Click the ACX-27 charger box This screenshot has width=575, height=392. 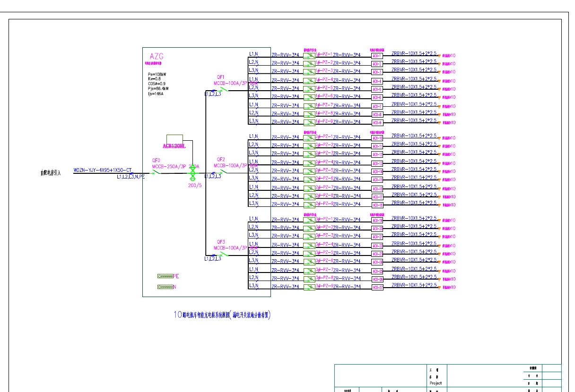click(377, 287)
